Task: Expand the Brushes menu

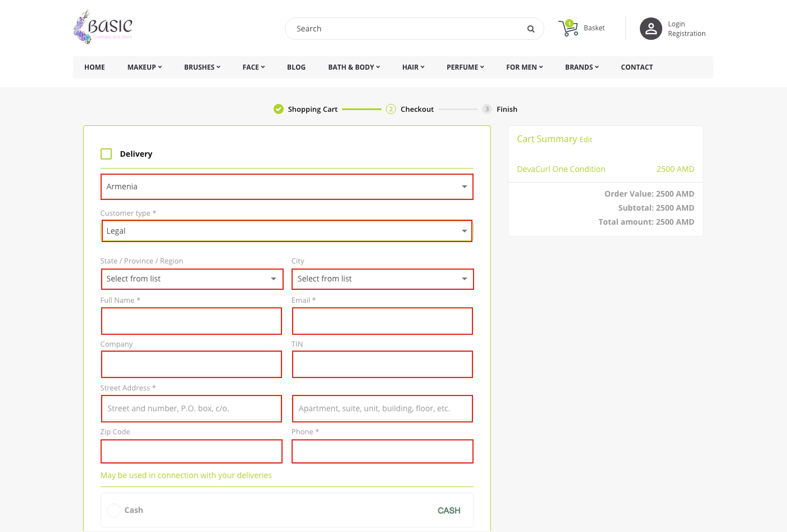Action: (202, 67)
